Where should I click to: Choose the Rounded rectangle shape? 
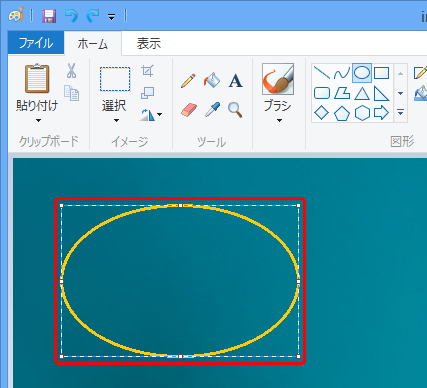[x=322, y=93]
